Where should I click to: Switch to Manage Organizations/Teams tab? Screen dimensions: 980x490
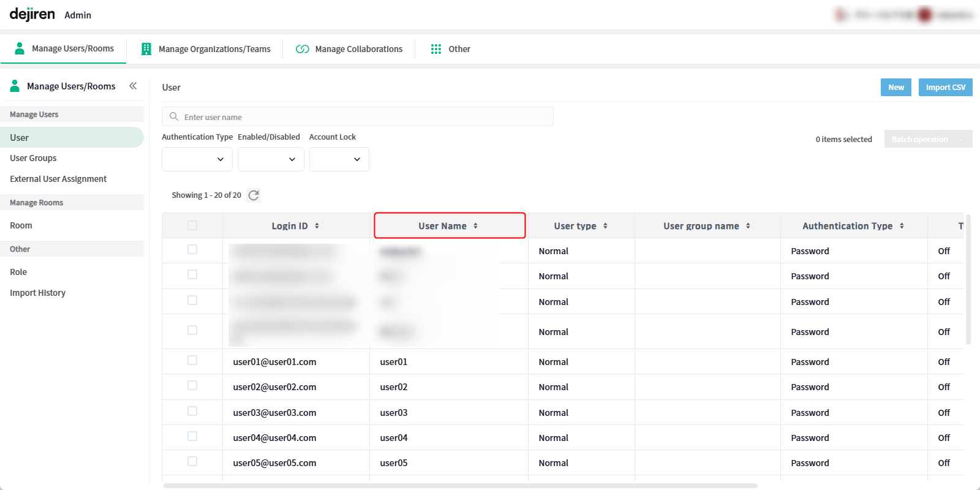tap(206, 49)
